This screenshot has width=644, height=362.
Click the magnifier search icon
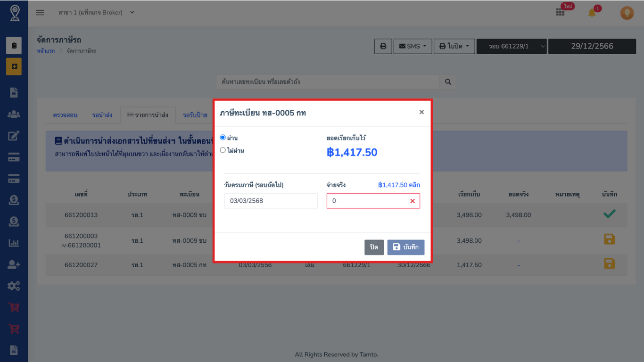[448, 82]
